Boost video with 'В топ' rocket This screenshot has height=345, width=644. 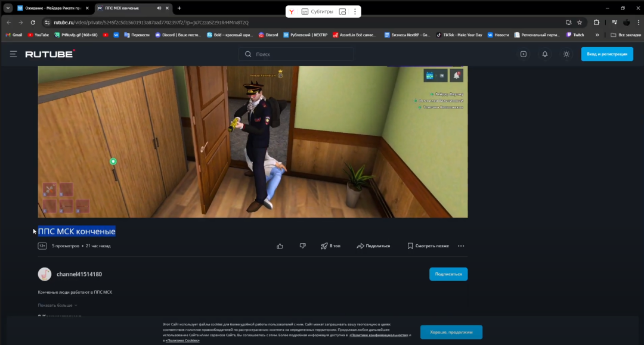pos(330,246)
